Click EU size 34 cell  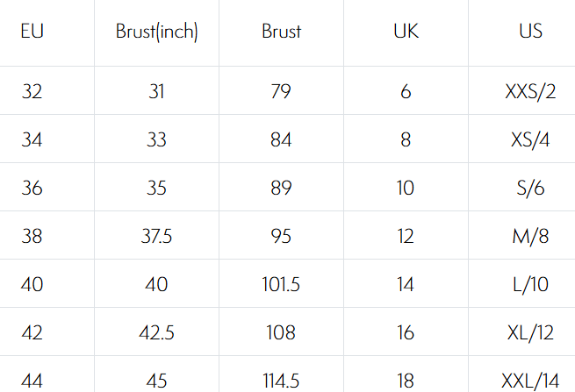pyautogui.click(x=32, y=139)
